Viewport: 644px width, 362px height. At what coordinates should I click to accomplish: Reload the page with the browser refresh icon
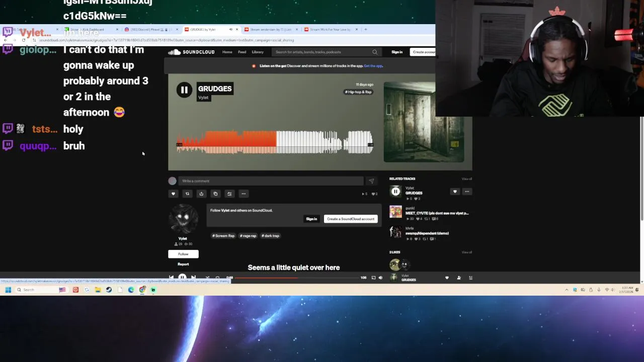coord(24,40)
